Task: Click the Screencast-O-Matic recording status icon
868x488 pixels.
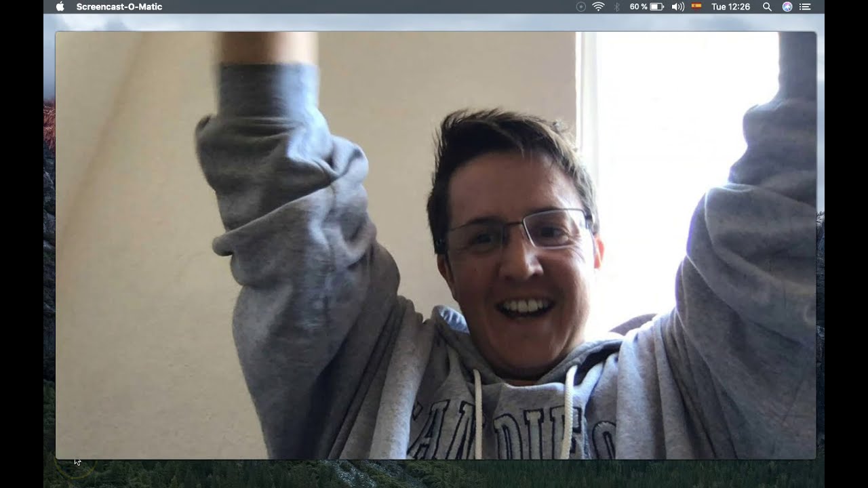Action: pos(580,7)
